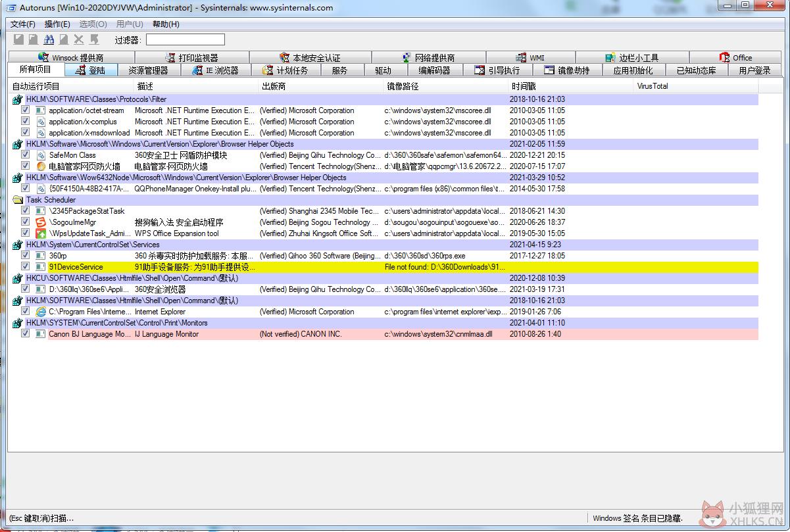Open the 帮助(H) menu
The width and height of the screenshot is (790, 532).
(166, 24)
